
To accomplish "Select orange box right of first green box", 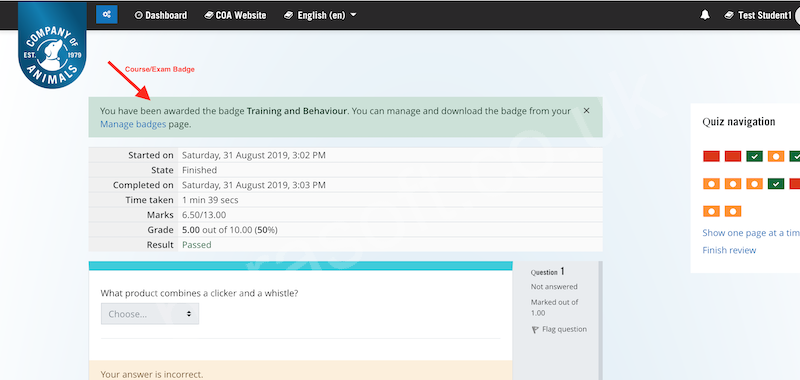I will point(776,157).
